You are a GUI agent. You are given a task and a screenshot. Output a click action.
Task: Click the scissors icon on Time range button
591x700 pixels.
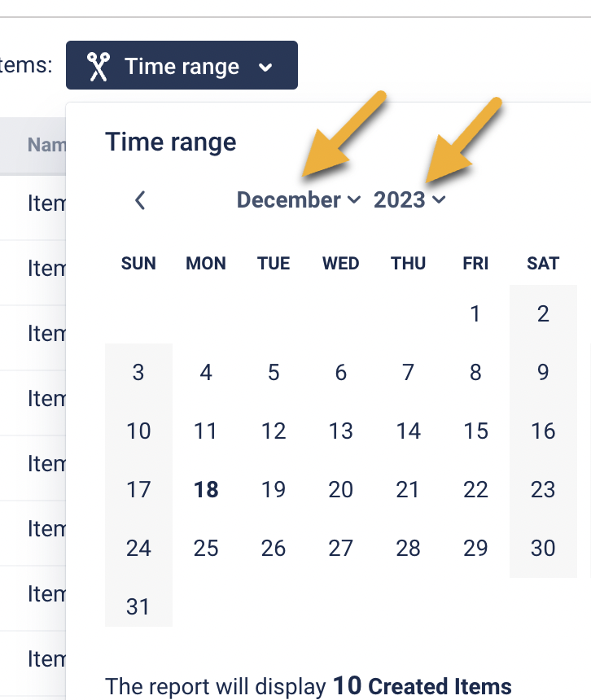98,66
